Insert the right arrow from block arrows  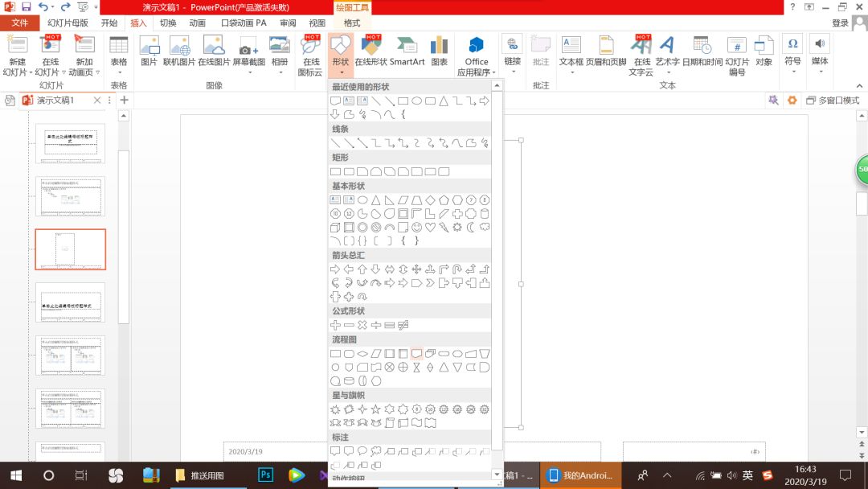pos(335,269)
